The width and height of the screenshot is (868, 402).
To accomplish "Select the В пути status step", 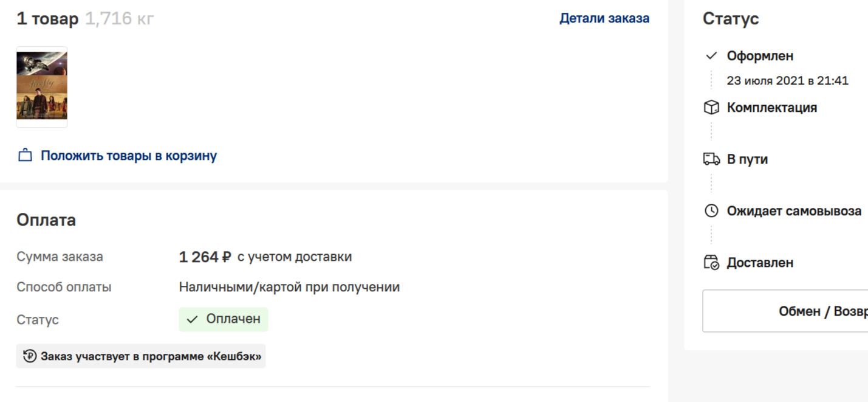I will click(747, 159).
